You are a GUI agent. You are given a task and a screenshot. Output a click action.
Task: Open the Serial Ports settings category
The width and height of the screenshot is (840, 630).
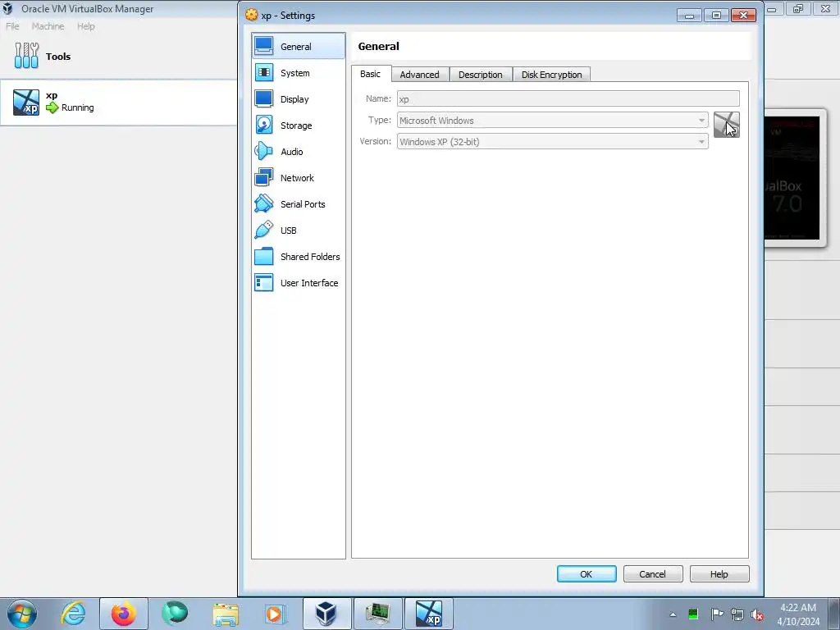tap(299, 204)
